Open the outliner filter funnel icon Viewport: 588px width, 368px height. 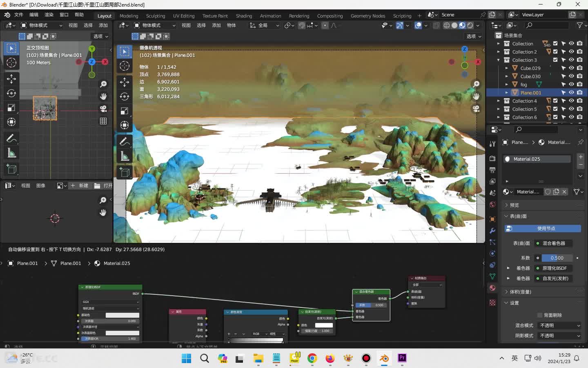579,25
